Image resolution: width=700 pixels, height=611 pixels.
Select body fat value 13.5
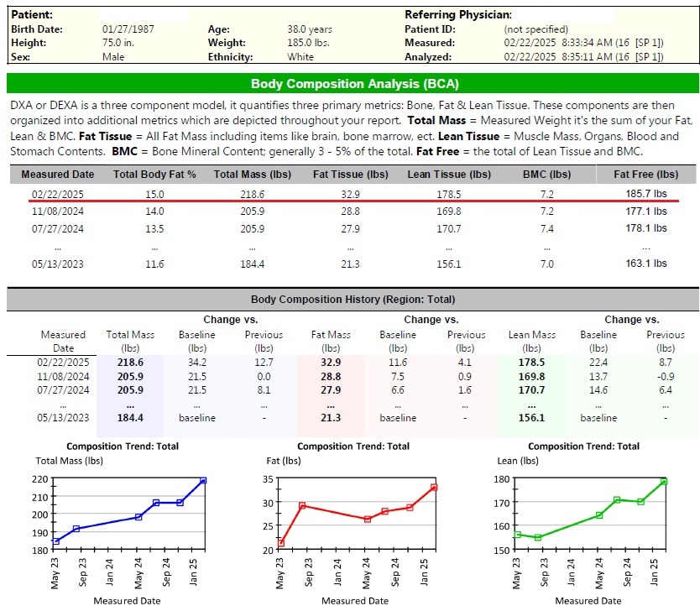pyautogui.click(x=154, y=228)
